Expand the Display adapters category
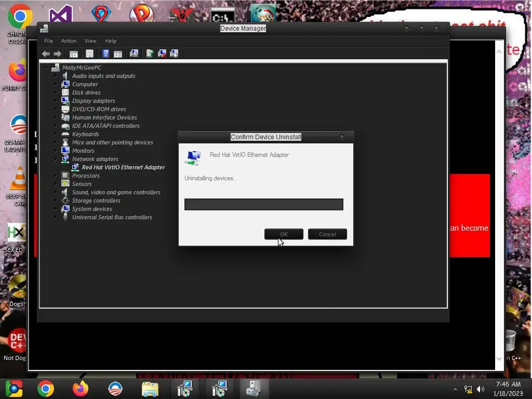Image resolution: width=532 pixels, height=399 pixels. (56, 101)
